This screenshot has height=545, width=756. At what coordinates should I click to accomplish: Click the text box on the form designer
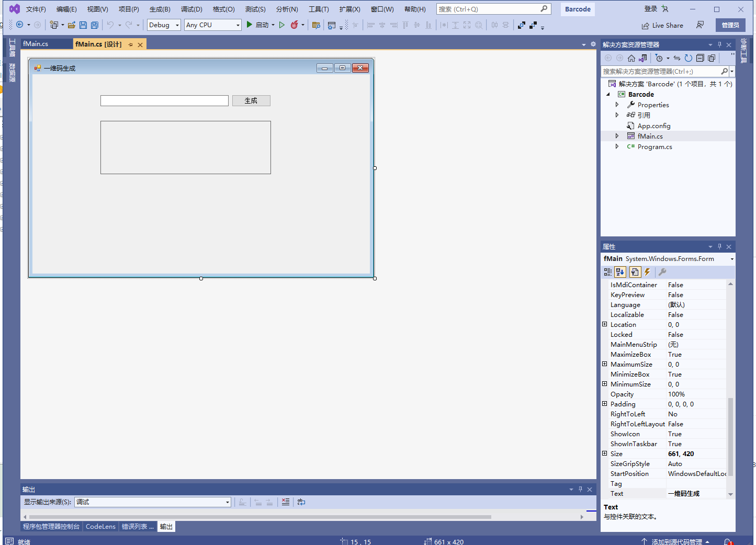click(164, 100)
